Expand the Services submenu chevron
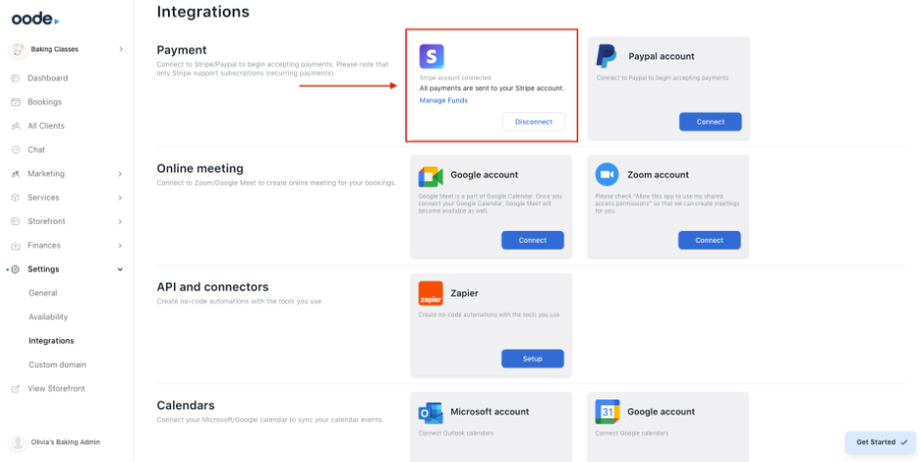This screenshot has width=920, height=462. point(121,198)
